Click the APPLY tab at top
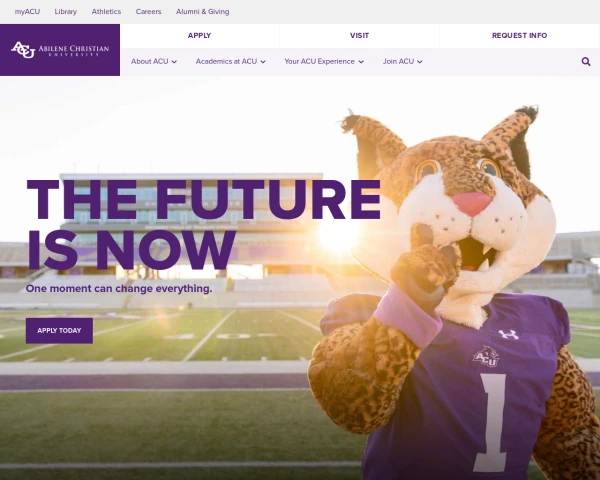The height and width of the screenshot is (480, 600). [x=199, y=36]
